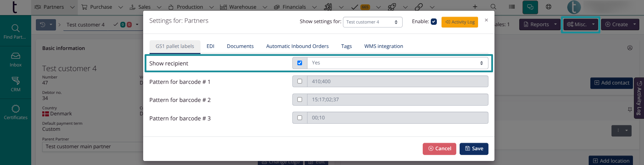This screenshot has width=644, height=165.
Task: Check the Pattern for barcode # 3 checkbox
Action: point(300,118)
